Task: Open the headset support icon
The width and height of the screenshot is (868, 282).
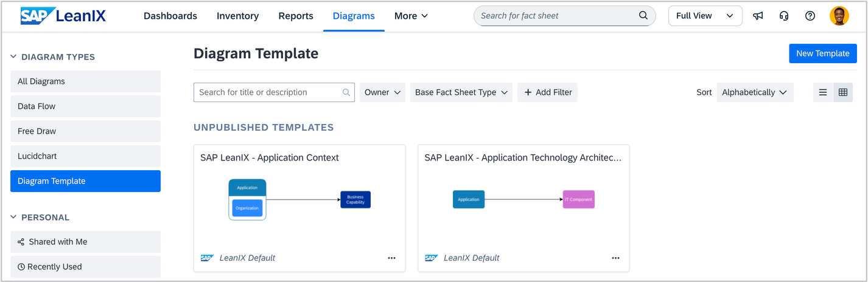Action: coord(784,16)
